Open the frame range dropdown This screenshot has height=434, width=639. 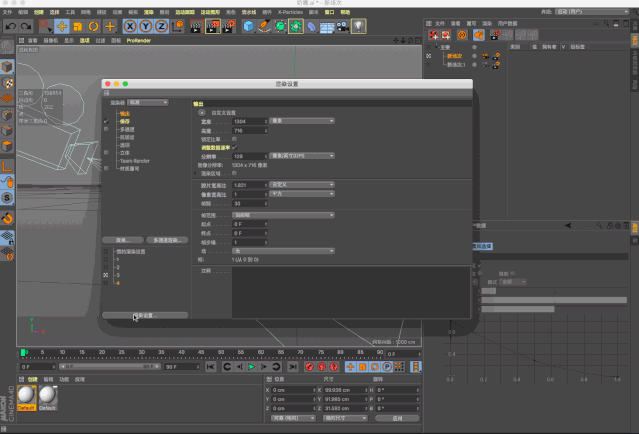point(283,215)
